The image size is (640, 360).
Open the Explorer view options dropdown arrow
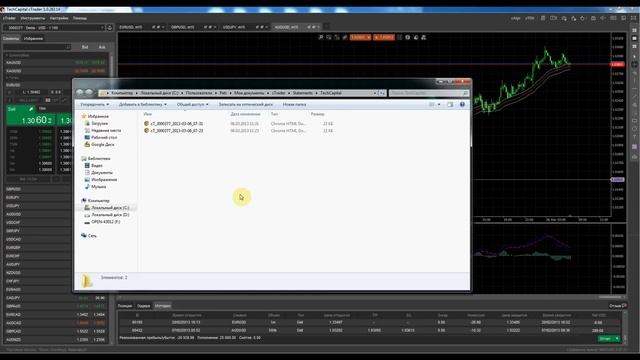[439, 104]
